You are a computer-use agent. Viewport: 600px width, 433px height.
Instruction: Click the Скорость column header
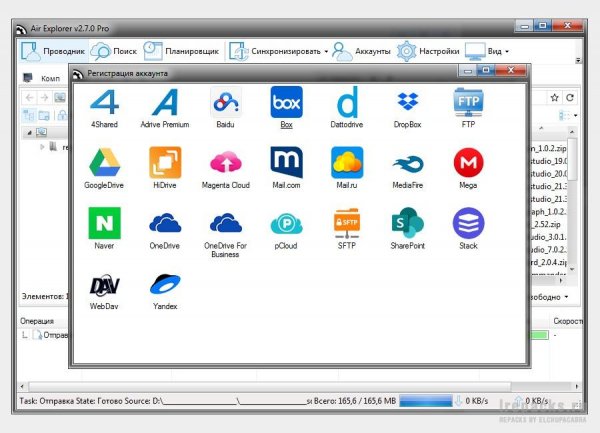tap(568, 321)
